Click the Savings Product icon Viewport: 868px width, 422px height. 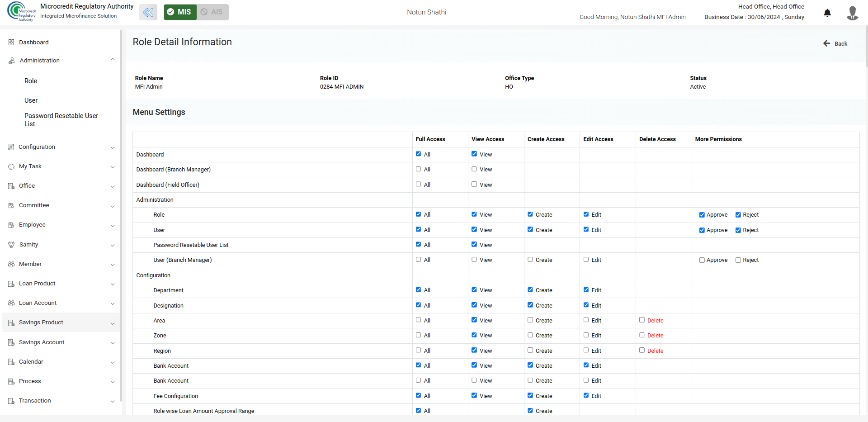11,322
